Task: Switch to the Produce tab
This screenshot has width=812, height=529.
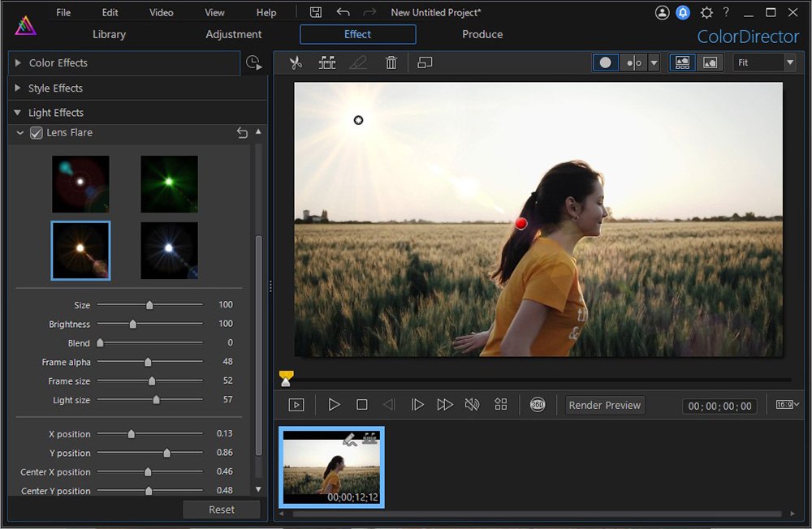Action: 482,34
